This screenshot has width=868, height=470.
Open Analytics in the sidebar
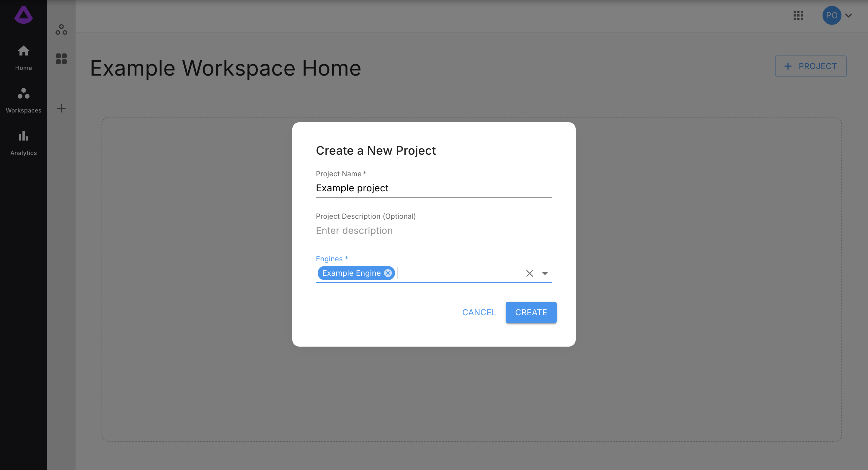pyautogui.click(x=24, y=143)
